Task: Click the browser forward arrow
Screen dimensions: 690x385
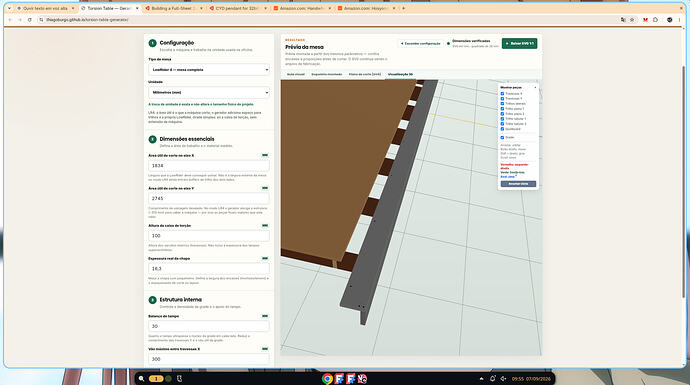Action: click(20, 20)
